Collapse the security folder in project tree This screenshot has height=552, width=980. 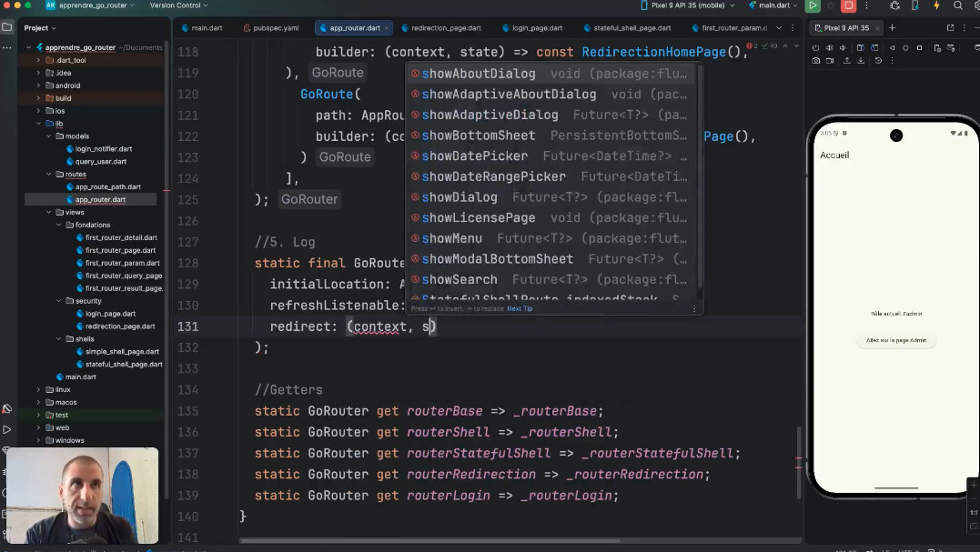tap(59, 301)
